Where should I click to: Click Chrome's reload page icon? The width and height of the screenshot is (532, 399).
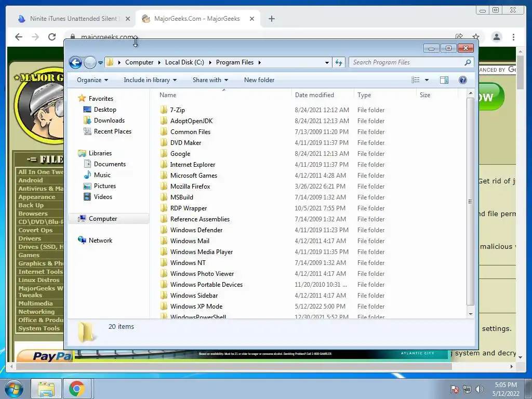(52, 37)
